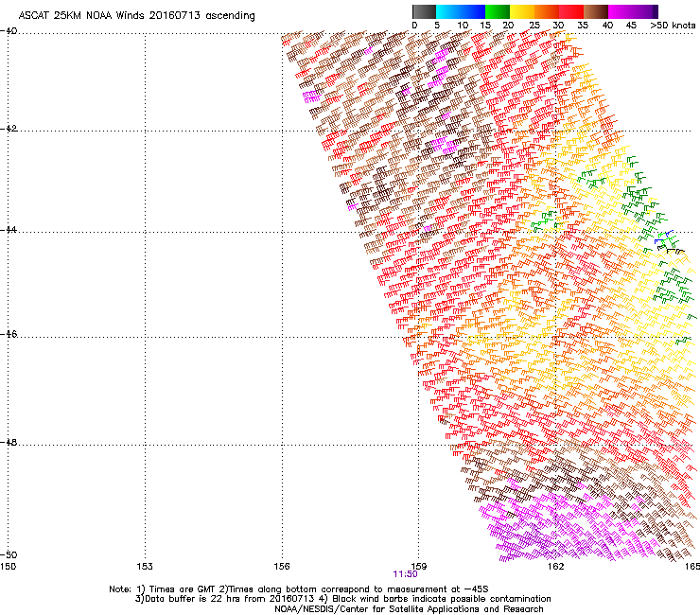Select the '15' legend scale label
The height and width of the screenshot is (615, 700).
coord(485,26)
